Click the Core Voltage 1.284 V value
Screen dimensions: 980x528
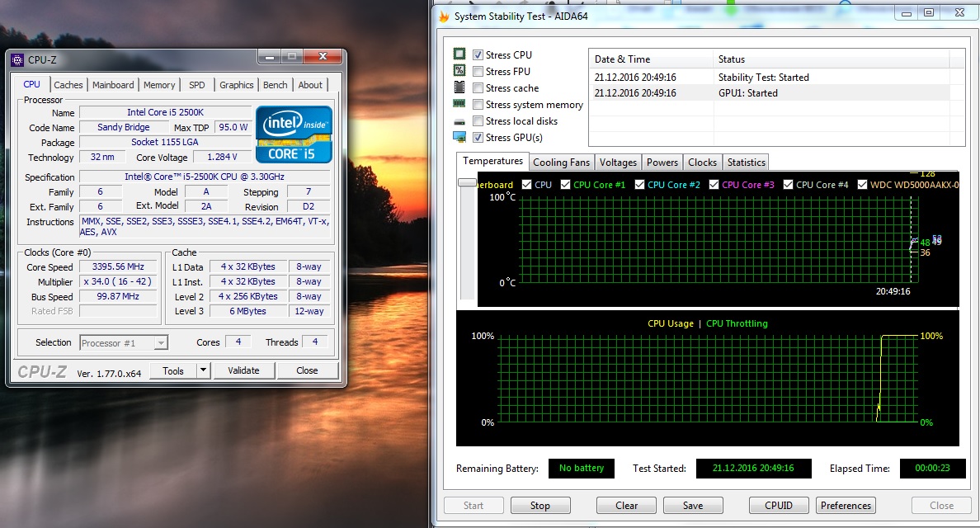click(222, 158)
